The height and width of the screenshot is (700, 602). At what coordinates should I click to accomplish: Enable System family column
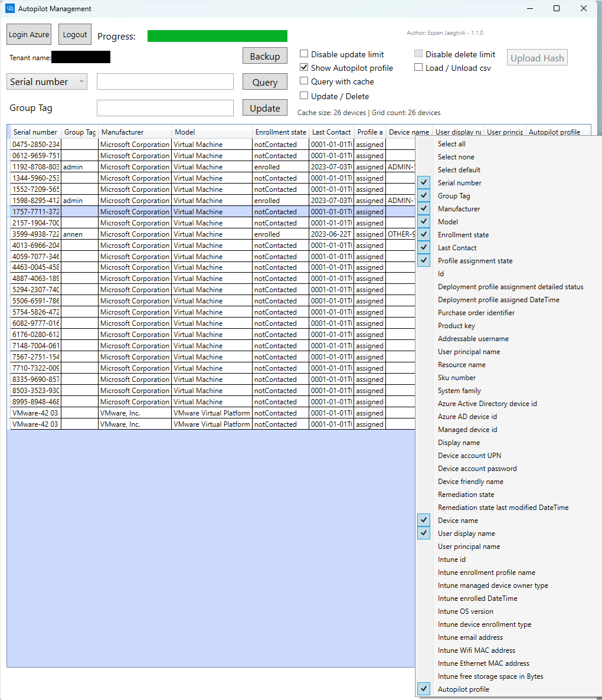[x=459, y=390]
